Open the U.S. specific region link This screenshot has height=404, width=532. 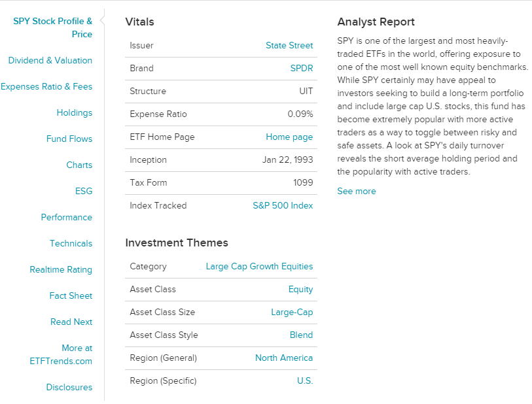[x=305, y=380]
